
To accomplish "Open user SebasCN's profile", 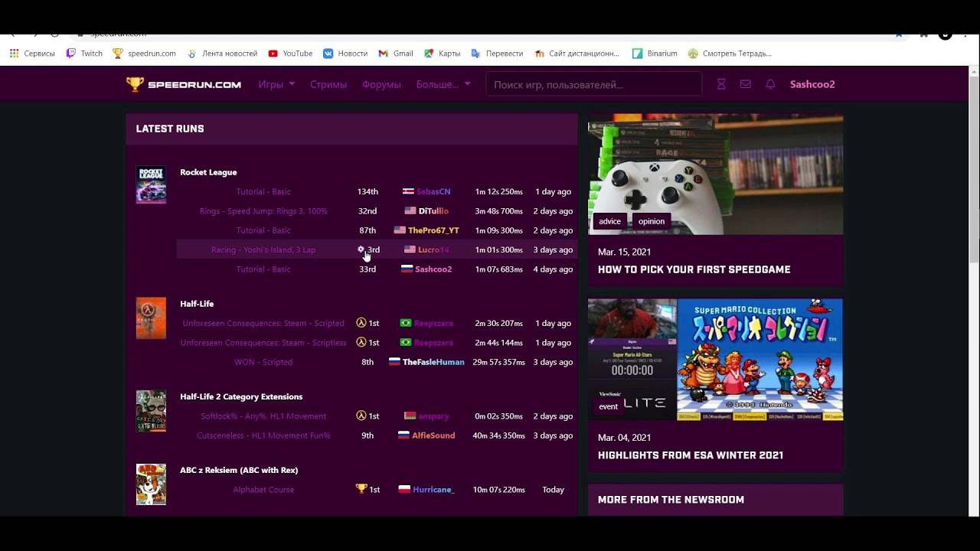I will [x=433, y=191].
